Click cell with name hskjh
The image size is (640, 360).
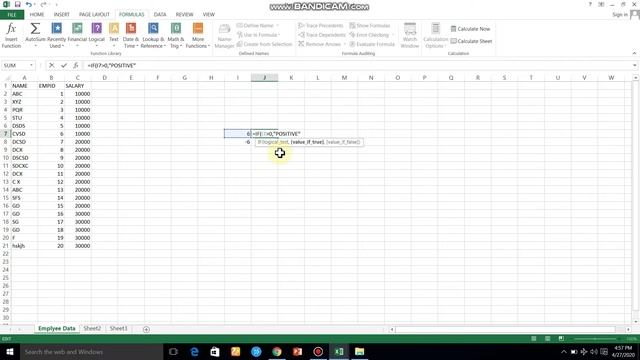pos(24,246)
